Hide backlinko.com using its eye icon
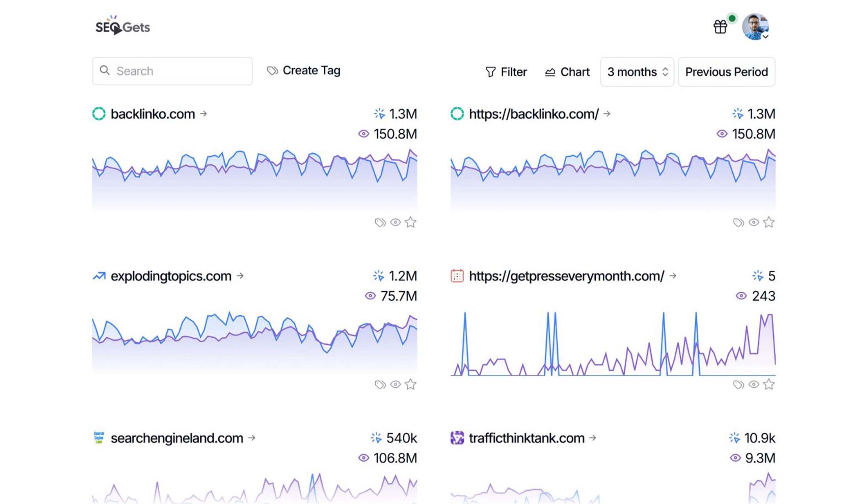Screen dimensions: 864x504 [x=395, y=222]
